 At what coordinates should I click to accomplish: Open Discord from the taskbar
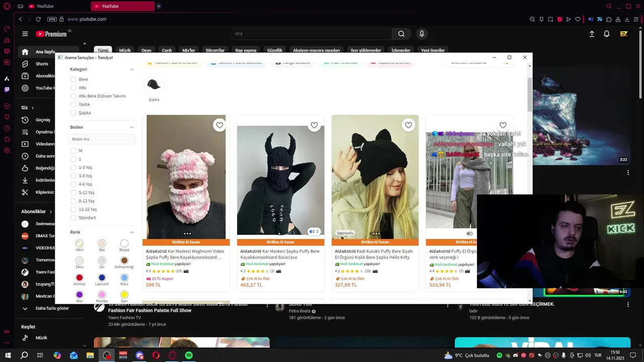click(139, 355)
